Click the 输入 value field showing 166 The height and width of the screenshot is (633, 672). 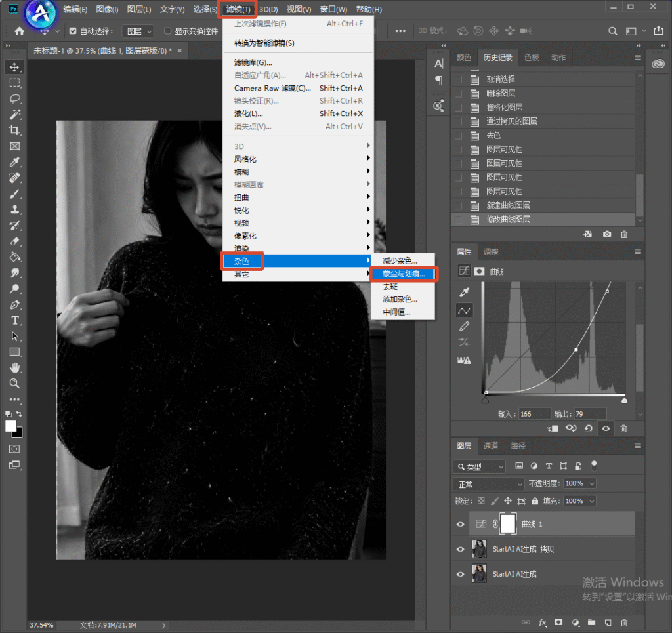(x=534, y=414)
